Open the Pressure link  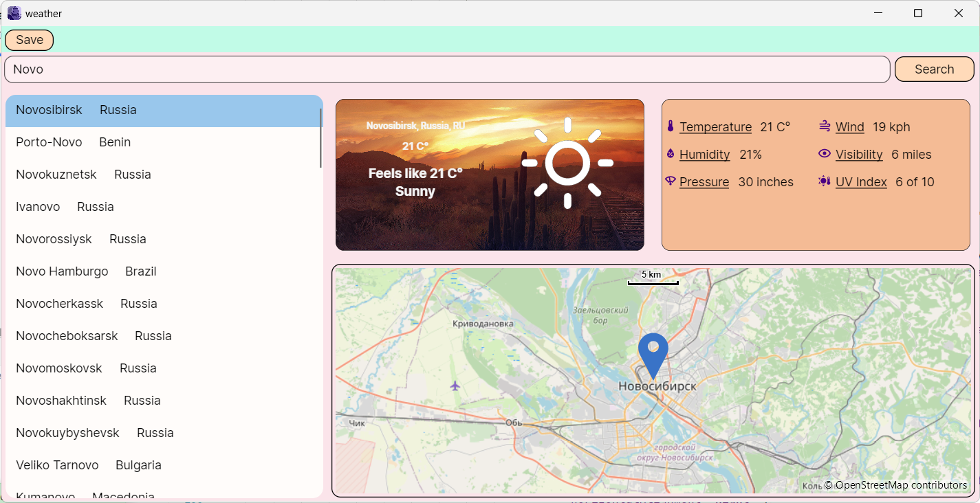coord(704,182)
